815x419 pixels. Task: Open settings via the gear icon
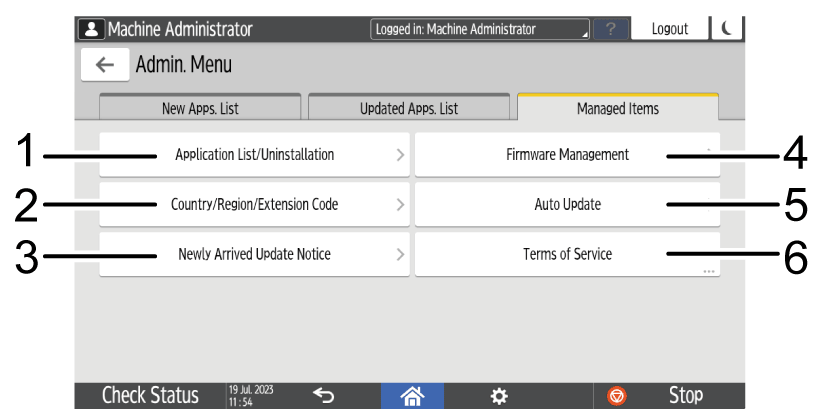point(498,396)
